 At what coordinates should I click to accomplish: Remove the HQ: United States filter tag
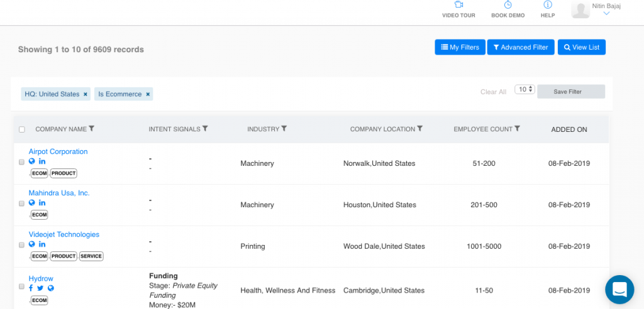pyautogui.click(x=86, y=94)
